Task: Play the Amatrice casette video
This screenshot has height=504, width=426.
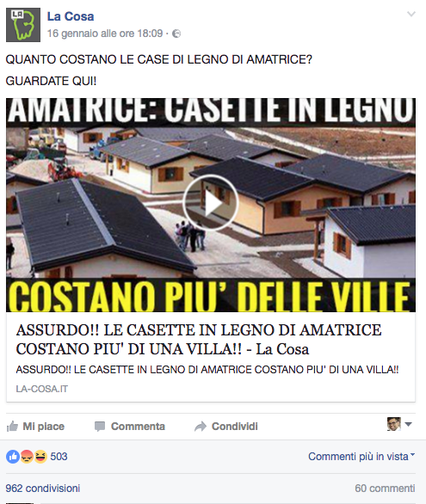Action: 211,203
